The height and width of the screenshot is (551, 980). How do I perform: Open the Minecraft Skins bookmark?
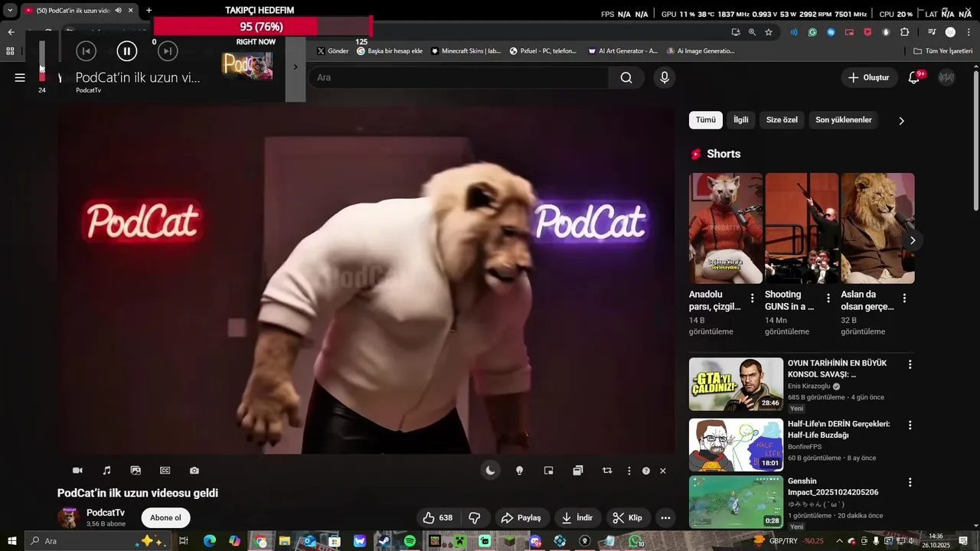pyautogui.click(x=465, y=51)
